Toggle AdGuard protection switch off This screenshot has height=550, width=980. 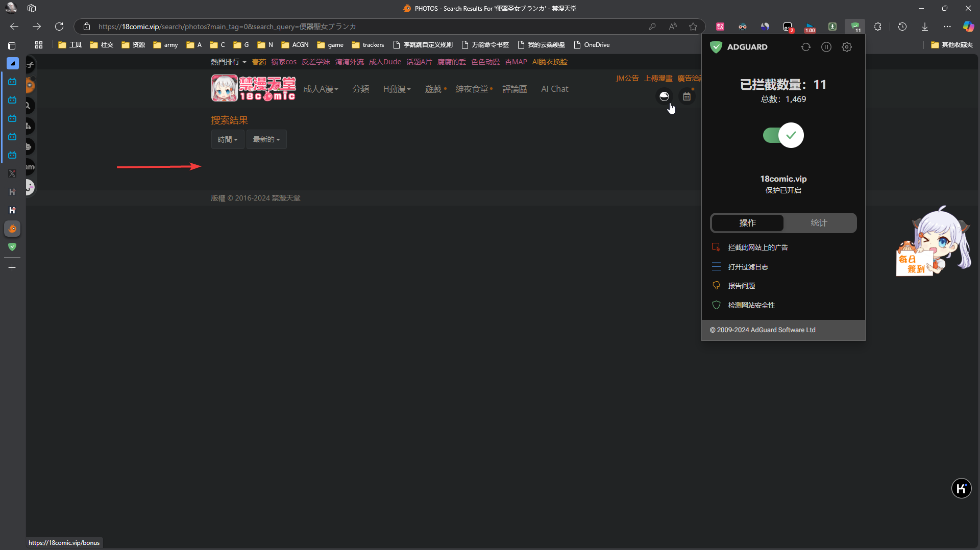pyautogui.click(x=783, y=135)
